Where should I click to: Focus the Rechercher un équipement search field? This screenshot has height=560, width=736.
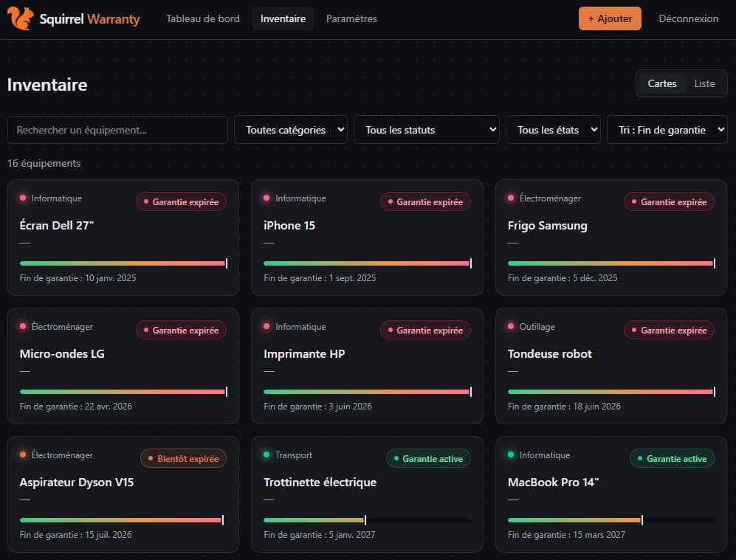coord(117,130)
